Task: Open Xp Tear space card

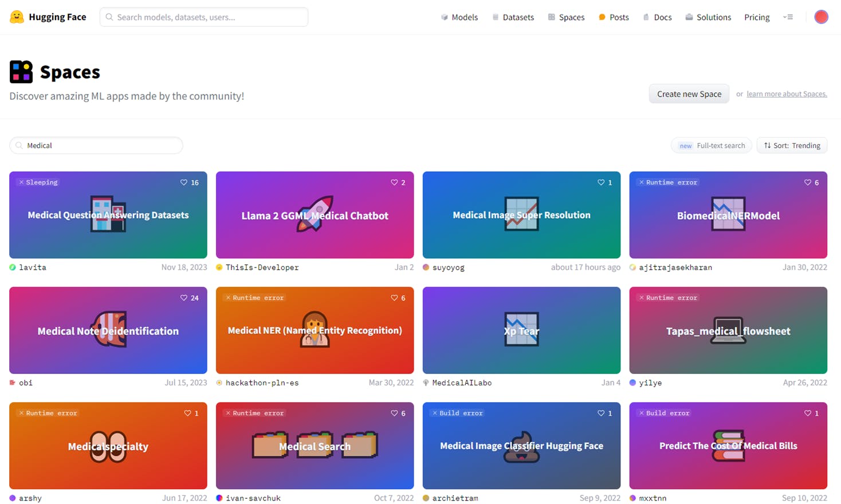Action: 521,330
